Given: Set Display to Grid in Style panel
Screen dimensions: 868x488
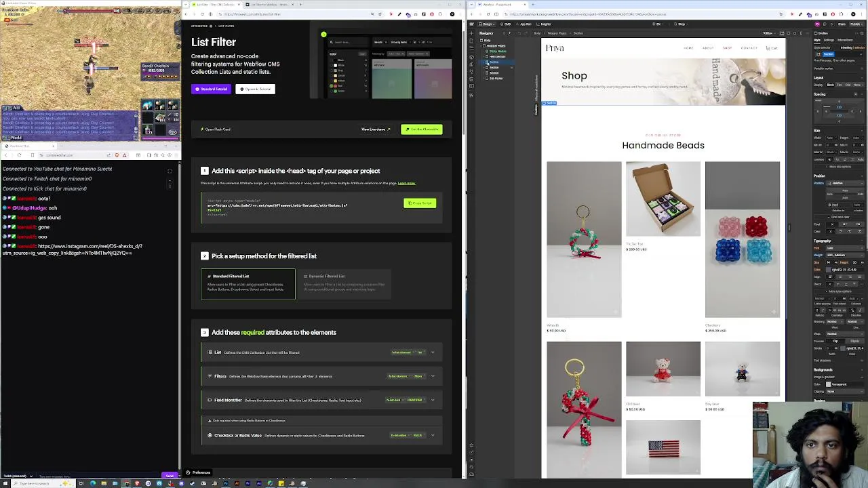Looking at the screenshot, I should pos(848,85).
